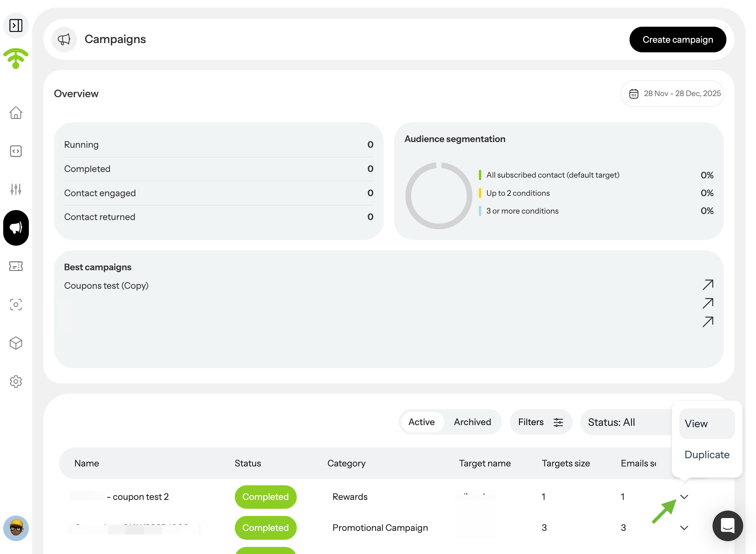Click the calendar icon in date range

(634, 94)
